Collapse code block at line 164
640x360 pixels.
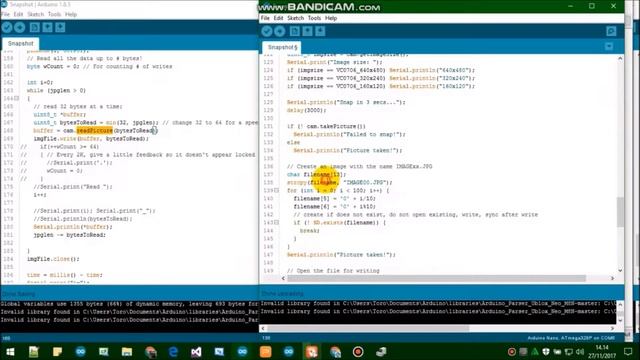click(17, 98)
